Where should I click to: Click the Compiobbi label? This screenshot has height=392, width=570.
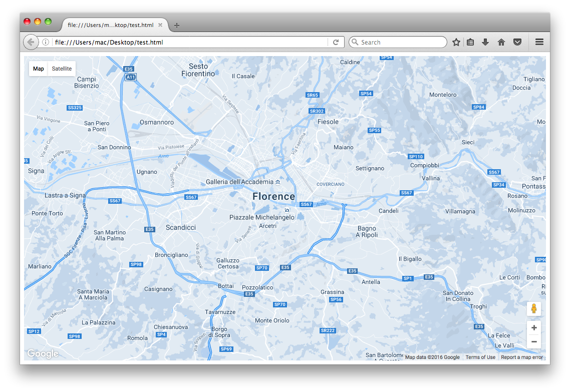(425, 165)
